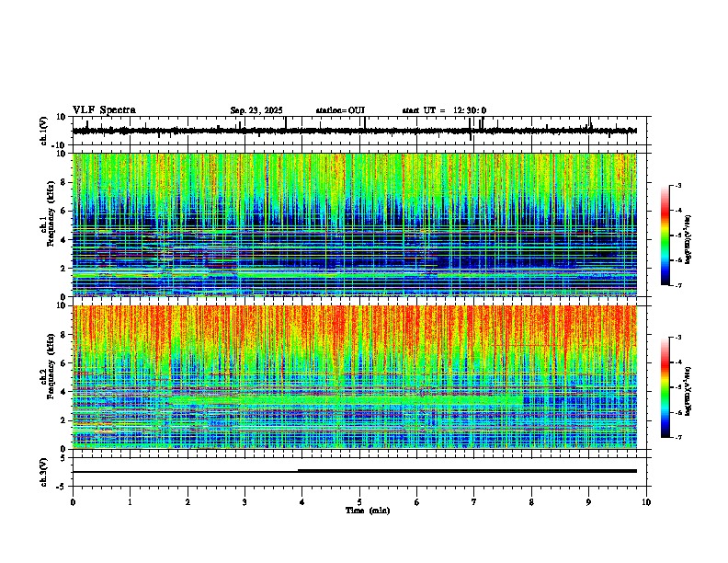Click the "ch.3(V)" axis label

pos(44,472)
